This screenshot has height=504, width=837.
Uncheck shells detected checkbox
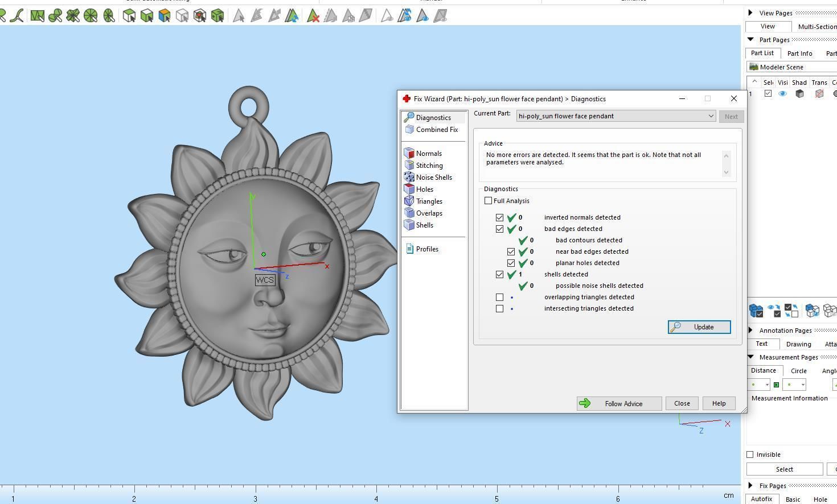(500, 275)
